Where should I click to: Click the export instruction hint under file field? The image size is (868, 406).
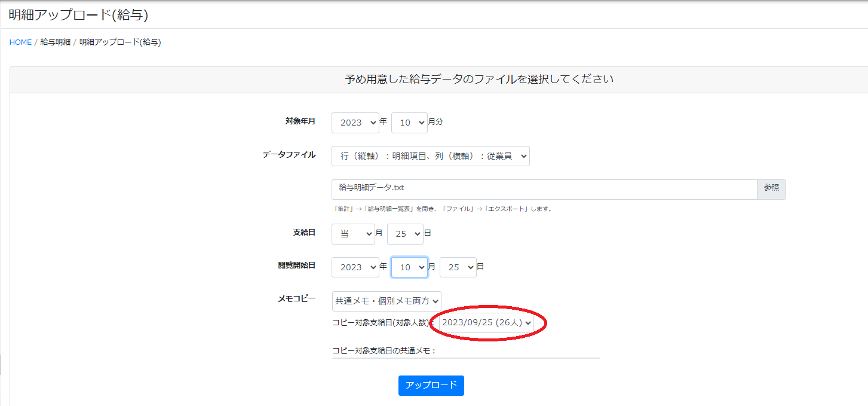click(443, 209)
